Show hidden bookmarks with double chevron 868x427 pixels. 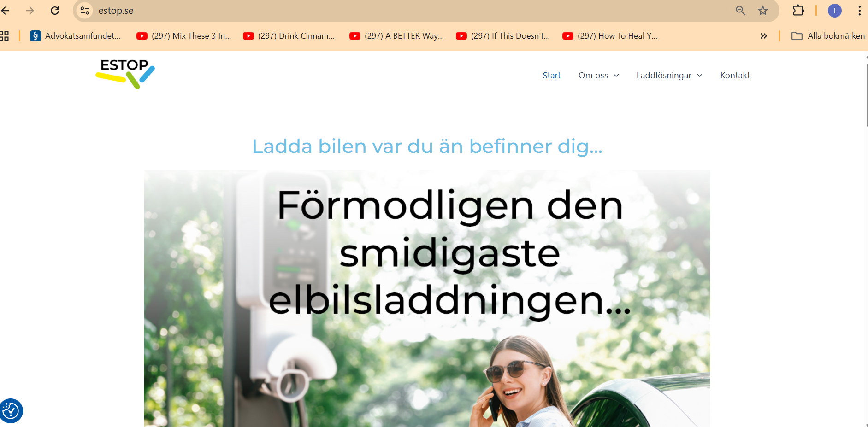tap(763, 36)
